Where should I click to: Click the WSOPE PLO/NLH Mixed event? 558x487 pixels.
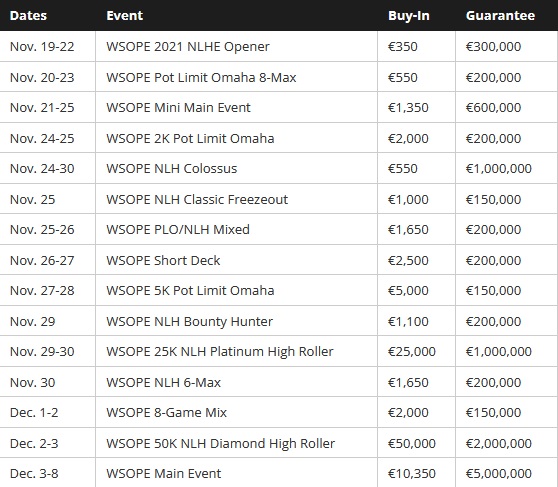178,230
